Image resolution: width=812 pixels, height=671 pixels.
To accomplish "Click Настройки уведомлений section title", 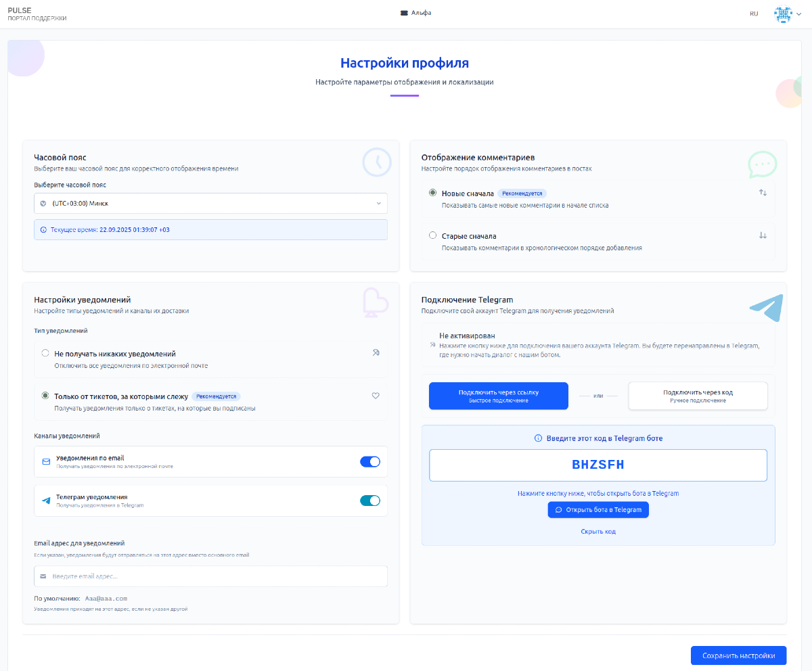I will click(x=83, y=300).
